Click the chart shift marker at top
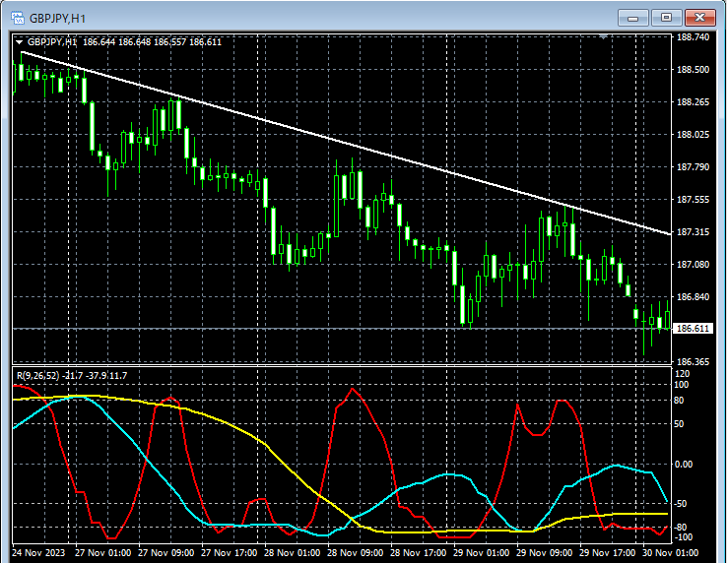This screenshot has width=728, height=563. [603, 36]
